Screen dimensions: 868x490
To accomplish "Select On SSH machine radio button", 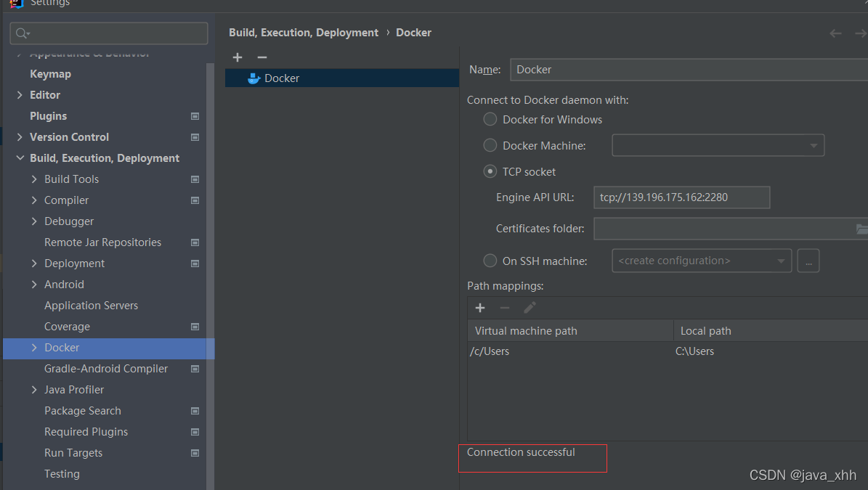I will 490,261.
